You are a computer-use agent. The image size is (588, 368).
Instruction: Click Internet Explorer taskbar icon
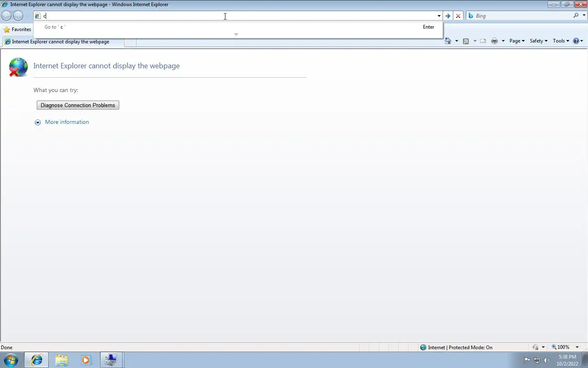pos(37,360)
